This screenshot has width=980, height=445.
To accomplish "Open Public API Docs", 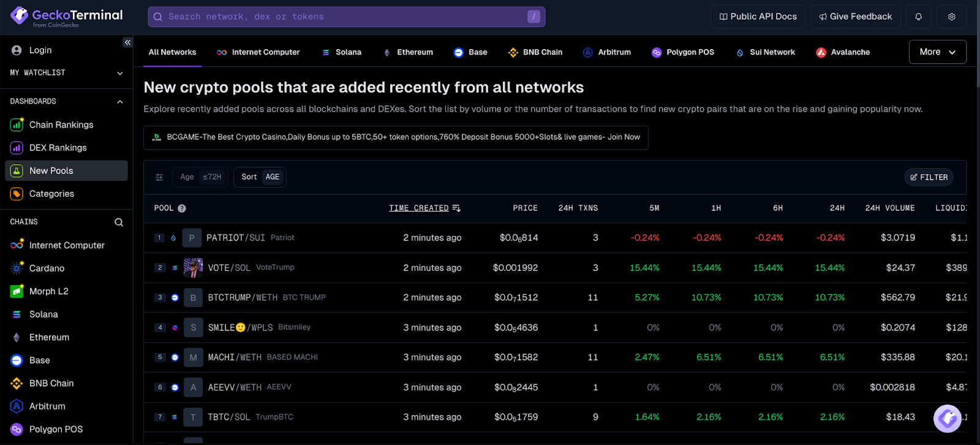I will click(758, 17).
